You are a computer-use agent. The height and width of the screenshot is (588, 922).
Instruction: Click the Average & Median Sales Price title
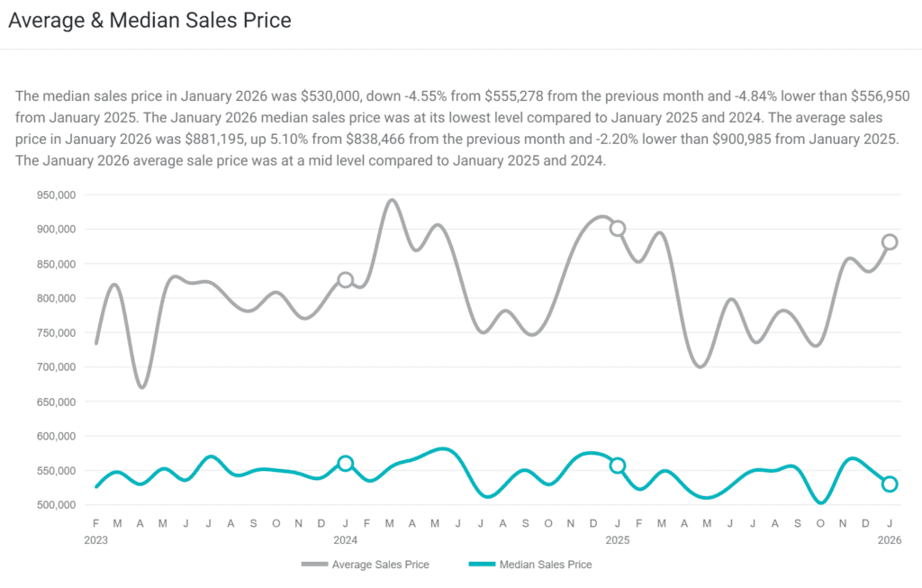click(149, 21)
